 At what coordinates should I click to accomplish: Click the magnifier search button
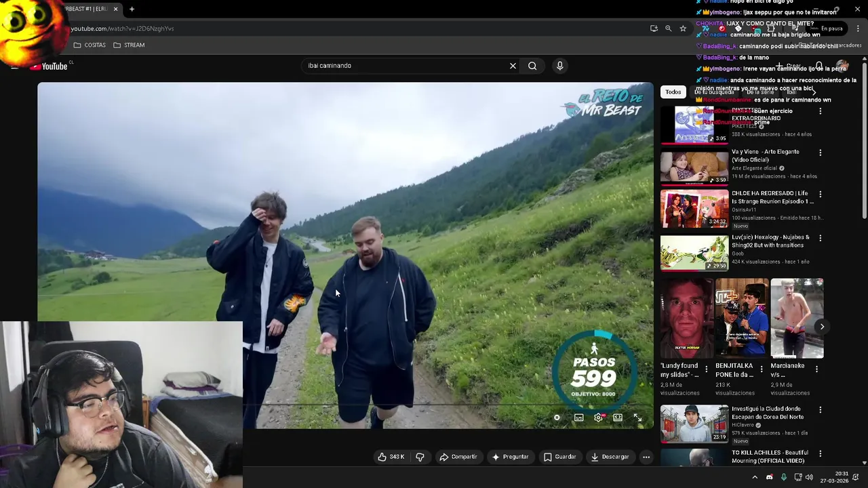(532, 66)
